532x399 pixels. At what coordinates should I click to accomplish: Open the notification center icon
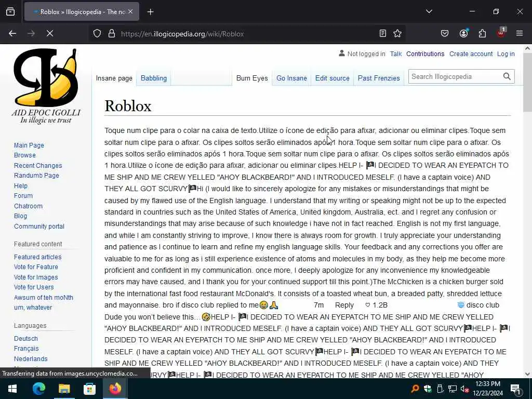coord(516,389)
